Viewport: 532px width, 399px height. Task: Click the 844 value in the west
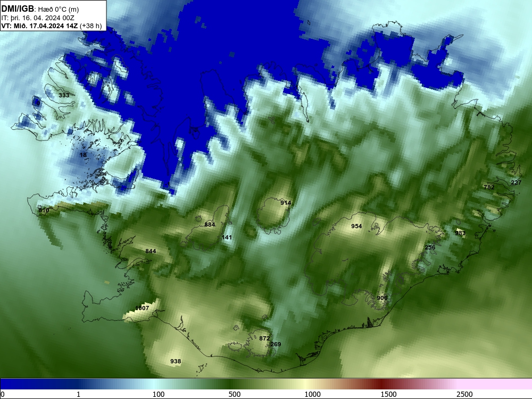(151, 252)
